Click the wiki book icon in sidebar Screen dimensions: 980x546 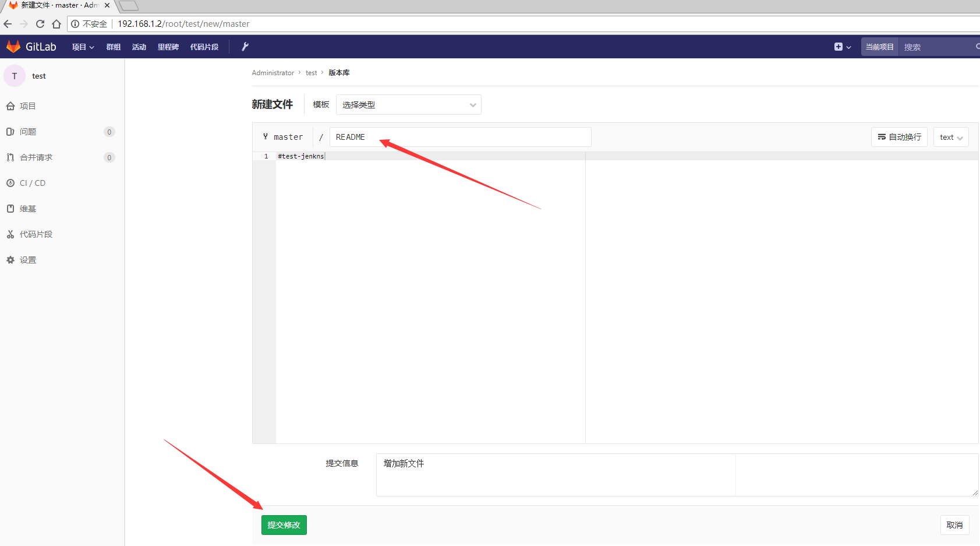10,209
